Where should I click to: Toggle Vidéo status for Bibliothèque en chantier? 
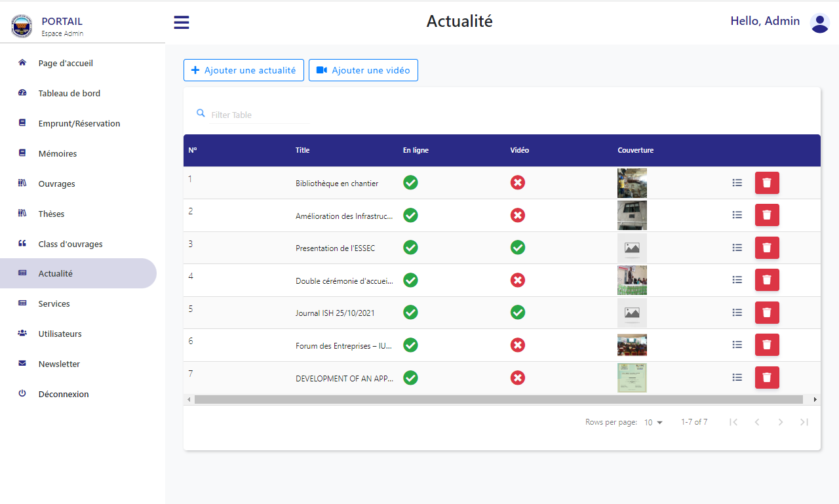pyautogui.click(x=518, y=183)
